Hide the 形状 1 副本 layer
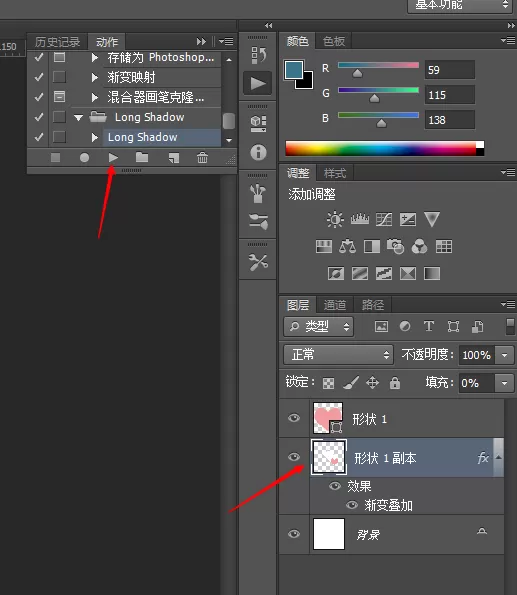 (x=294, y=457)
